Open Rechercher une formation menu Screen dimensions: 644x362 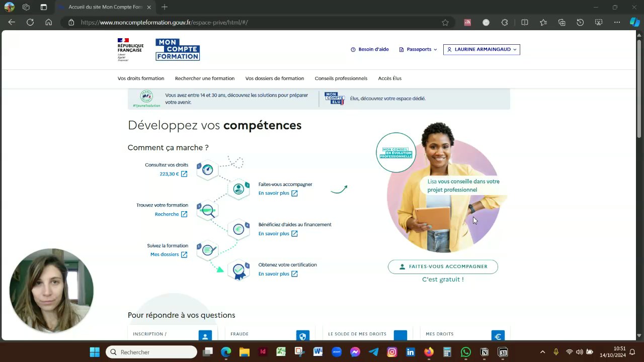[205, 78]
